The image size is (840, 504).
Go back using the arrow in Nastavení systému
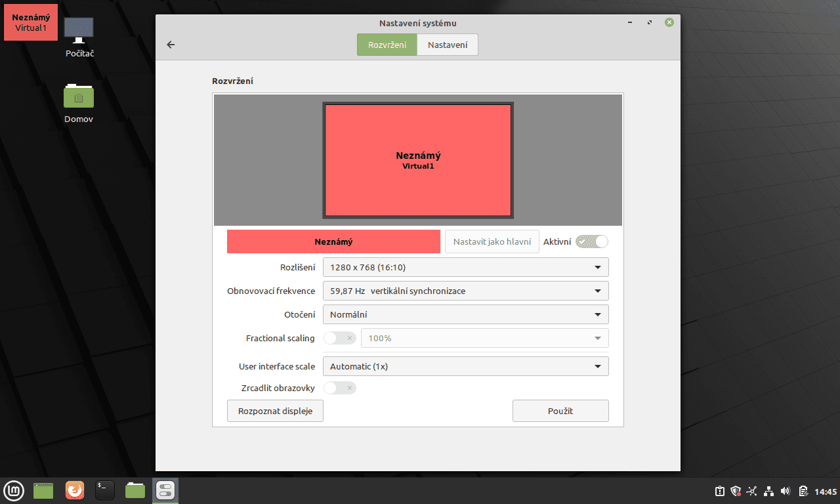tap(171, 44)
